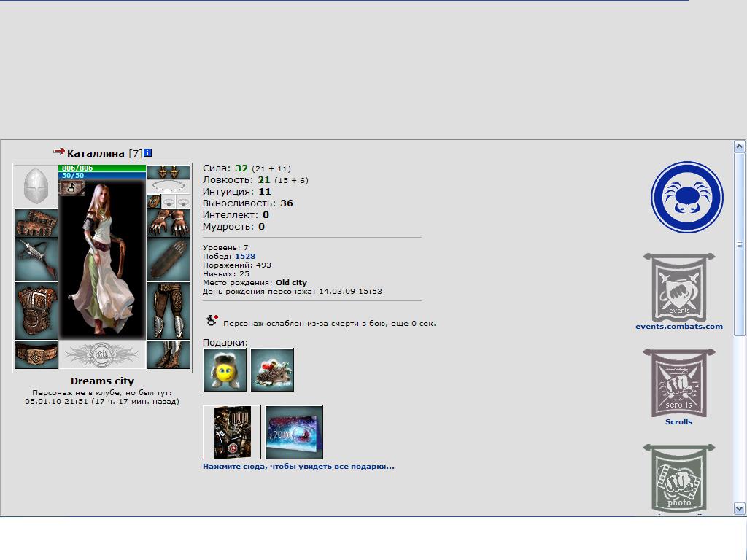Image resolution: width=747 pixels, height=560 pixels.
Task: Open the earrings equipment slot
Action: [169, 172]
